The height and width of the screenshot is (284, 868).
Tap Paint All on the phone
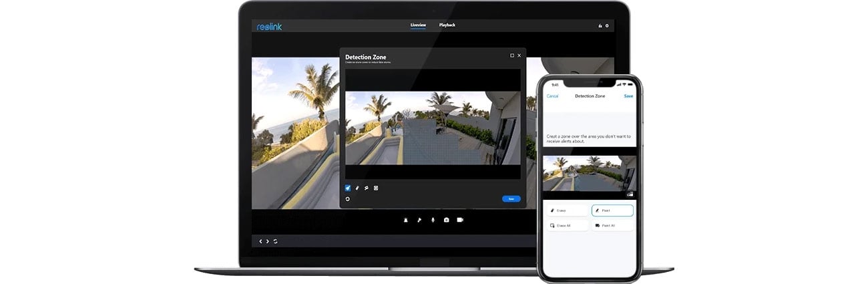(x=613, y=226)
